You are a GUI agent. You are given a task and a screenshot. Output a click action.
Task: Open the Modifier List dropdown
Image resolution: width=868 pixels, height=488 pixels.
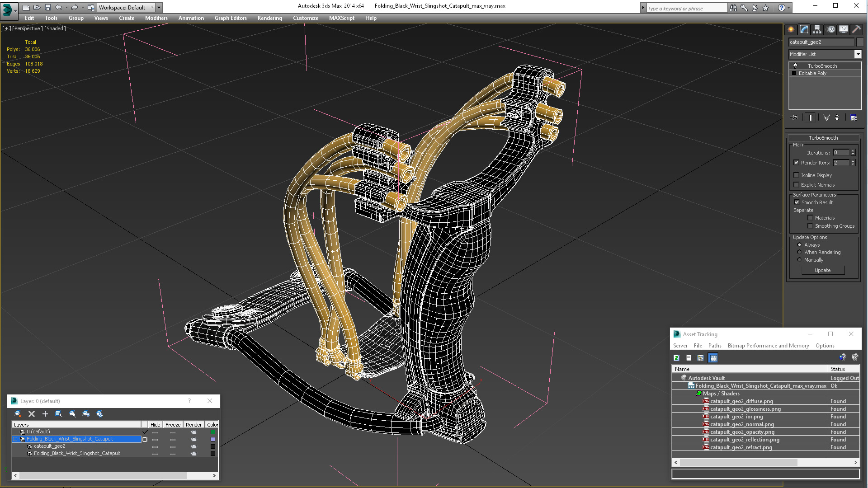click(858, 54)
